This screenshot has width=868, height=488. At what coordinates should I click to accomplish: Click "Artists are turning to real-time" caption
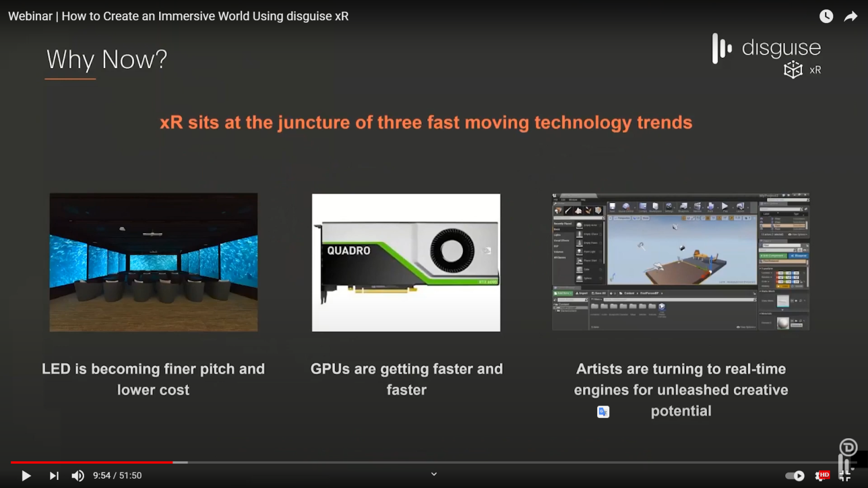click(x=681, y=390)
